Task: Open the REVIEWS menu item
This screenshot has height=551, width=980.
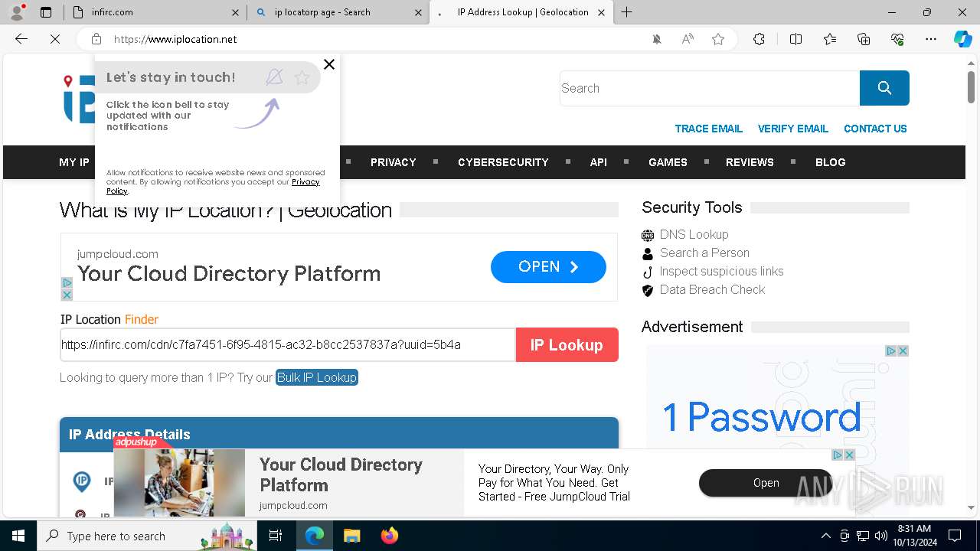Action: pyautogui.click(x=750, y=162)
